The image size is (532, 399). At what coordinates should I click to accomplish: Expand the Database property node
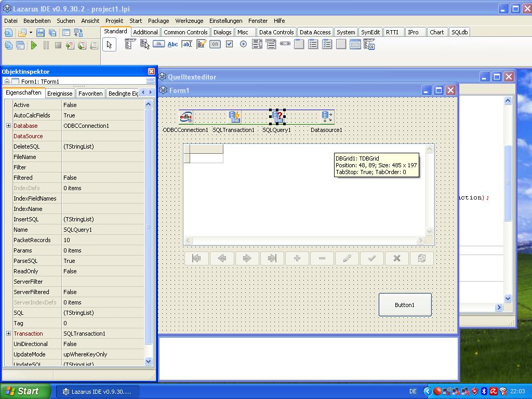coord(8,126)
